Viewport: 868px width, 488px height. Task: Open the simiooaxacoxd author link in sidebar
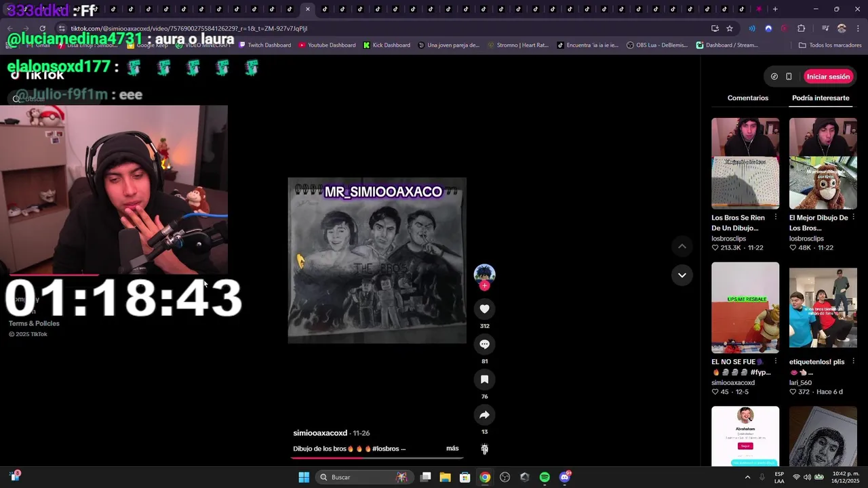point(733,383)
